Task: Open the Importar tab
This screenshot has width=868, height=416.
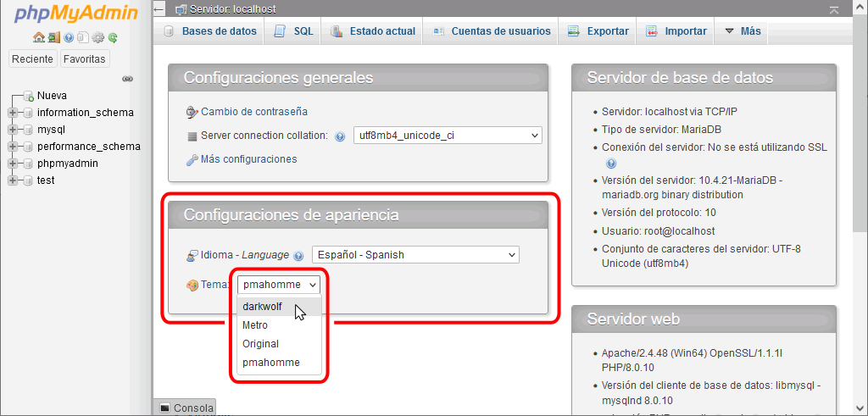Action: [x=677, y=31]
